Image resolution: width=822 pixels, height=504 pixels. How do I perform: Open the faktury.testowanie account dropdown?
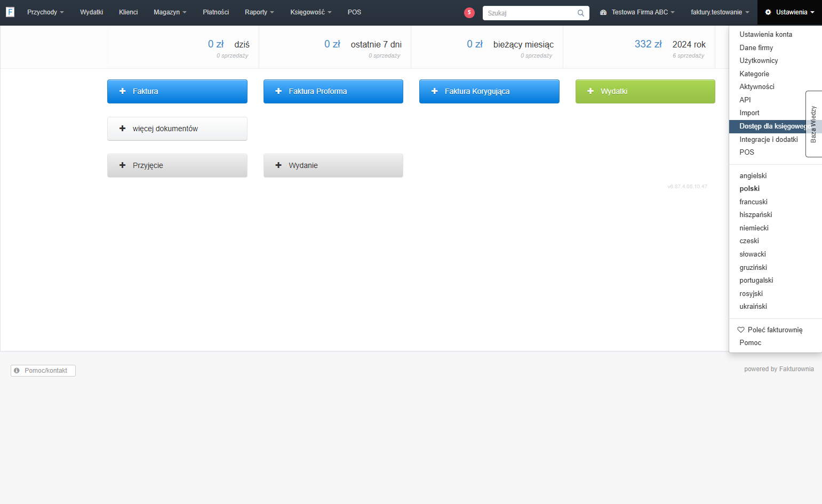pos(720,12)
